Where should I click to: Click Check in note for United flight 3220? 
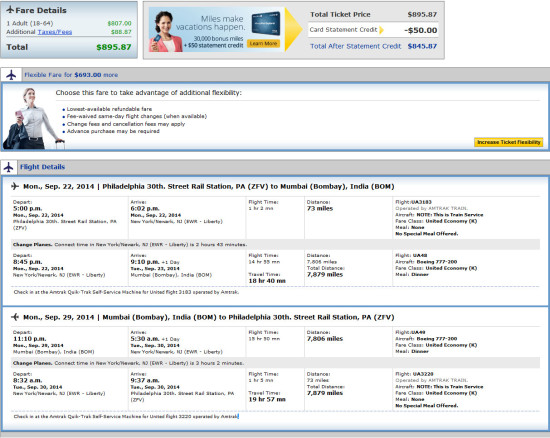(126, 416)
